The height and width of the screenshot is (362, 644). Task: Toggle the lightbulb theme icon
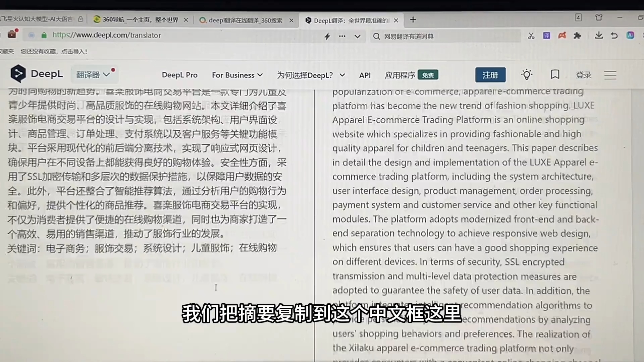point(527,74)
